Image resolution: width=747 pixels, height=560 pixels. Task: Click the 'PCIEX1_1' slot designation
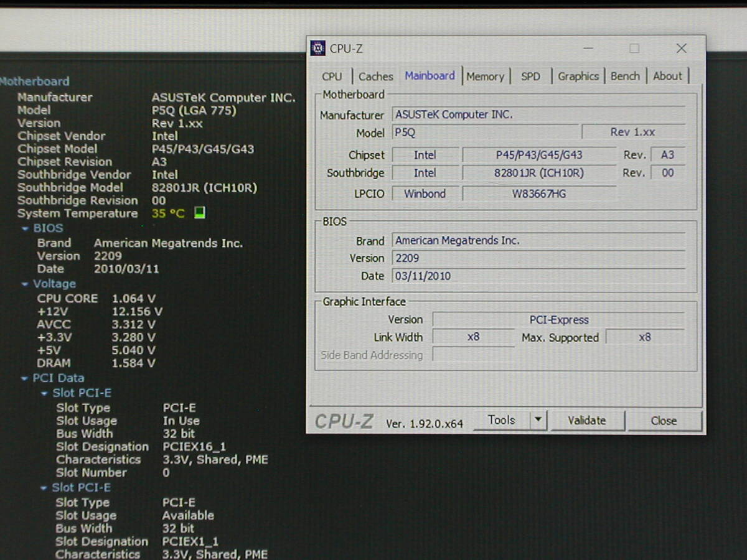[190, 542]
